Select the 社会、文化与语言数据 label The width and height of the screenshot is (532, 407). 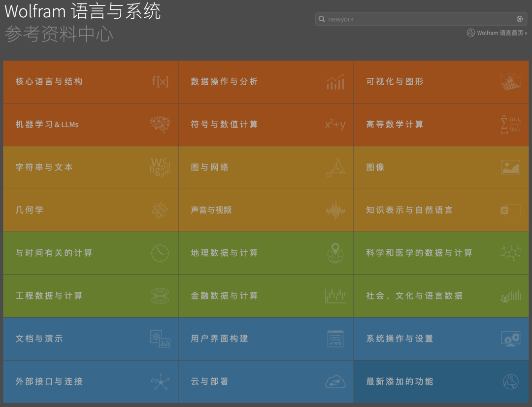tap(414, 296)
